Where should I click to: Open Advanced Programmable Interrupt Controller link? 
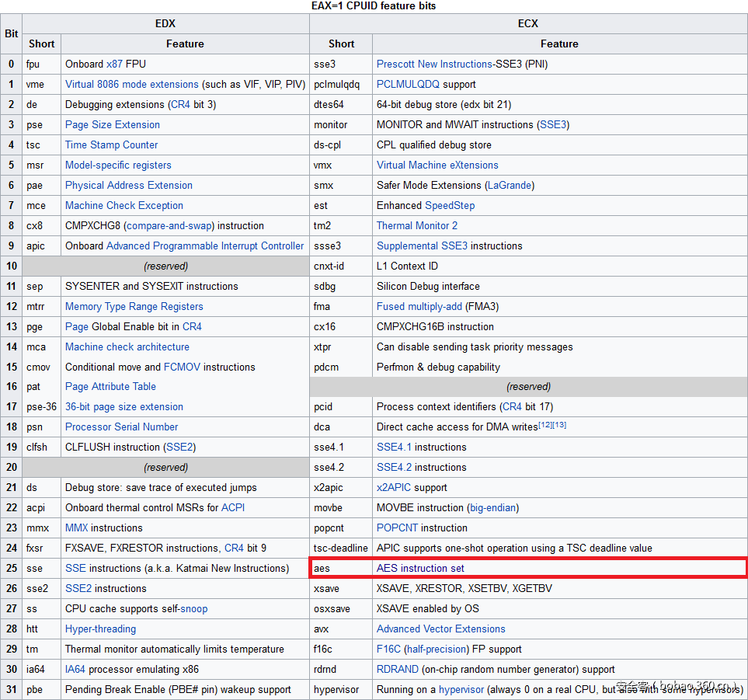205,246
